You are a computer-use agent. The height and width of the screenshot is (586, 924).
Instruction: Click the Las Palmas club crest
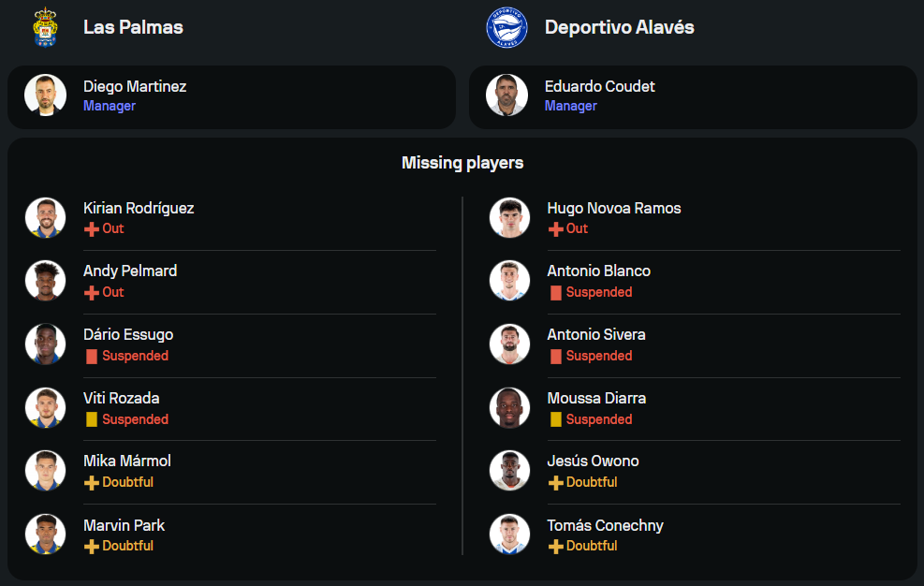tap(45, 27)
